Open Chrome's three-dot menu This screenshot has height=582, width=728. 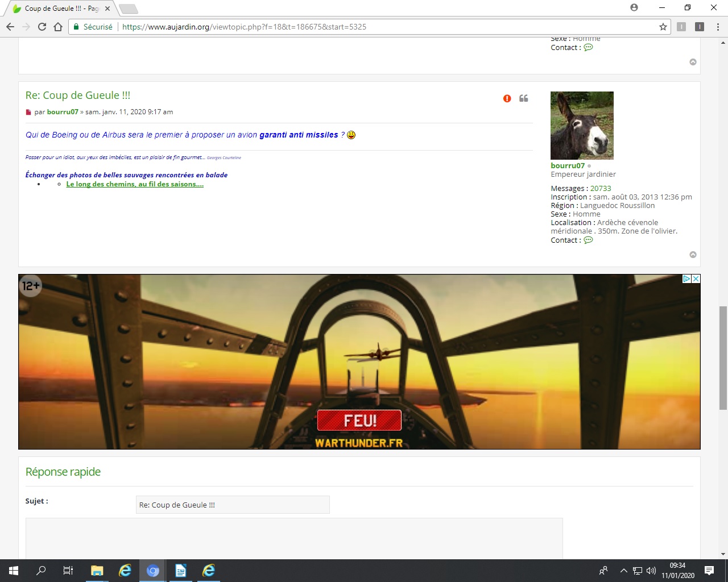718,27
